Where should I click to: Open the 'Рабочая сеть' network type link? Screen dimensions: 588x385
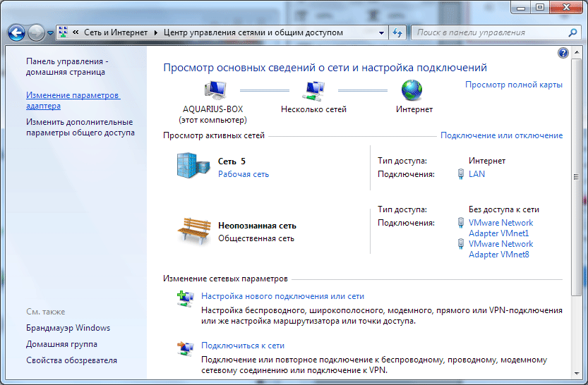coord(244,174)
